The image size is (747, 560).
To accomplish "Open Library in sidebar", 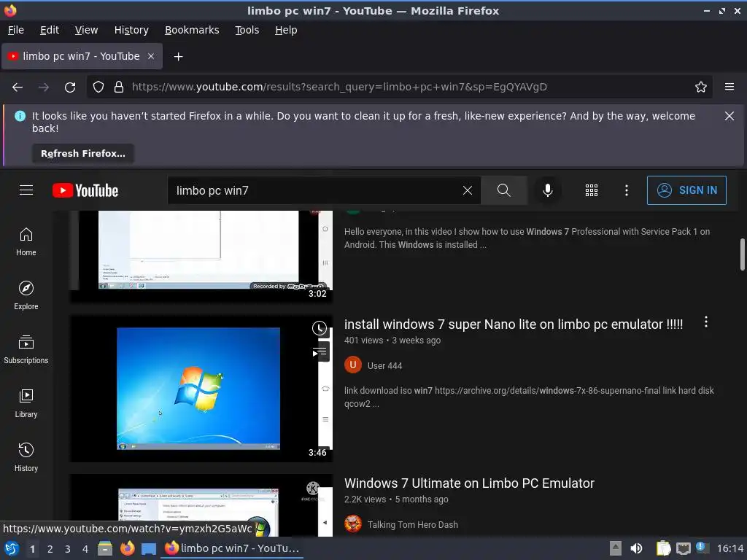I will [x=26, y=403].
